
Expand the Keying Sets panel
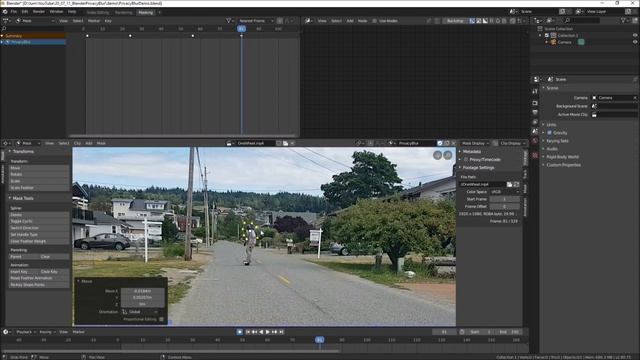[557, 141]
